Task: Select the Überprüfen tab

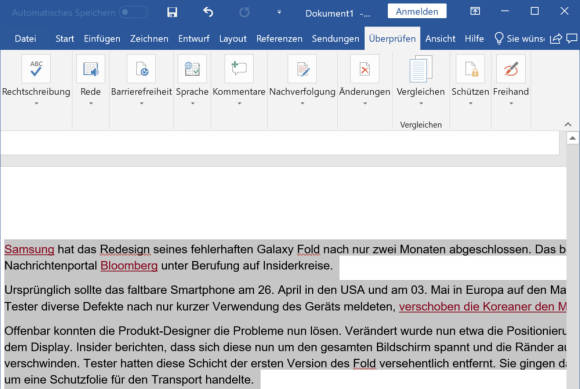Action: point(392,38)
